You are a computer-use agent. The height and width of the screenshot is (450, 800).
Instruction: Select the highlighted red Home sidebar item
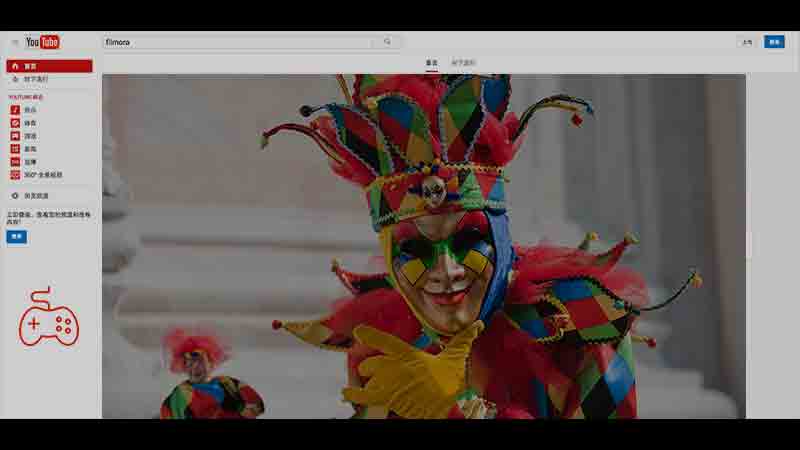coord(49,66)
